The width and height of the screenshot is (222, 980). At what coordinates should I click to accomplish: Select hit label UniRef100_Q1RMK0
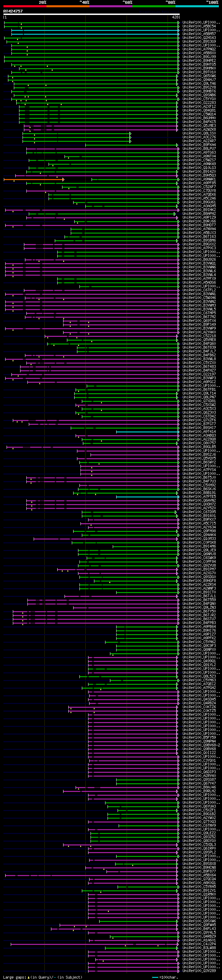(x=199, y=894)
